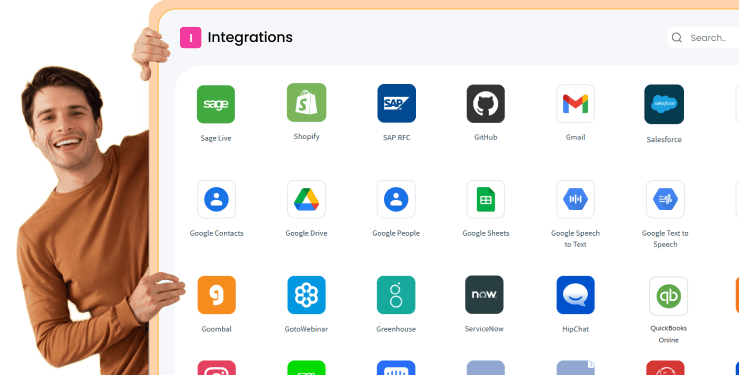Open the ServiceNow icon

pyautogui.click(x=484, y=294)
